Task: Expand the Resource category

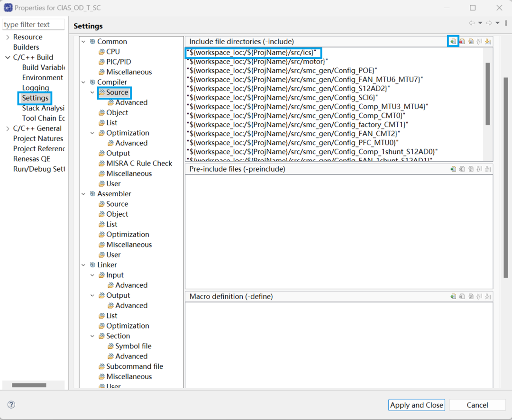Action: 8,37
